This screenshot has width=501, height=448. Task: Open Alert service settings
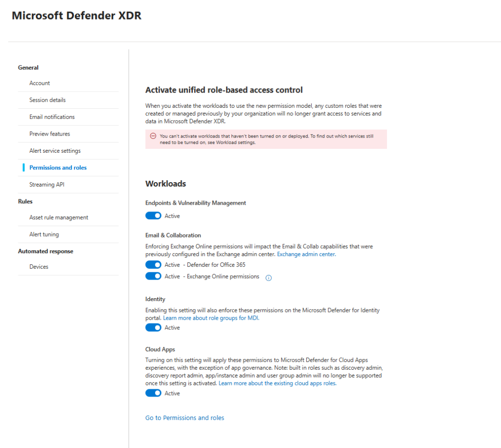(55, 151)
